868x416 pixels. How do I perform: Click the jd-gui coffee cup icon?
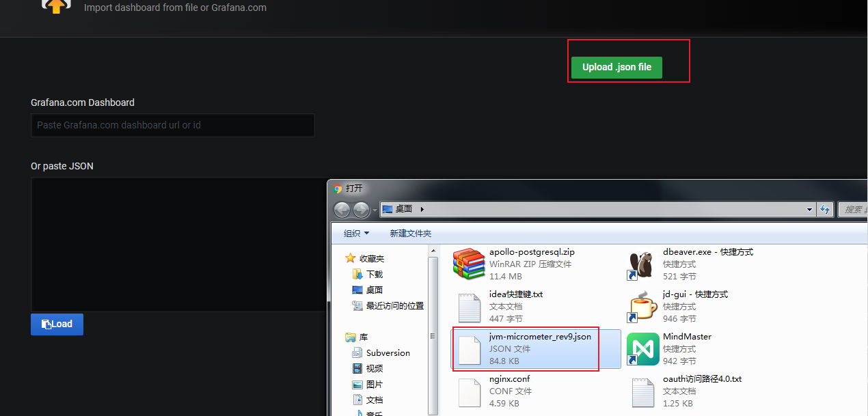click(x=643, y=307)
